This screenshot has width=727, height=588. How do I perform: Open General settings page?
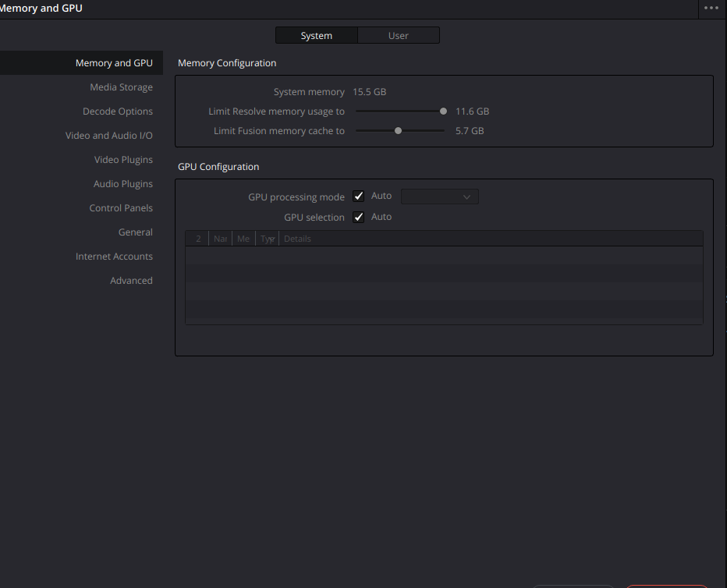click(136, 232)
